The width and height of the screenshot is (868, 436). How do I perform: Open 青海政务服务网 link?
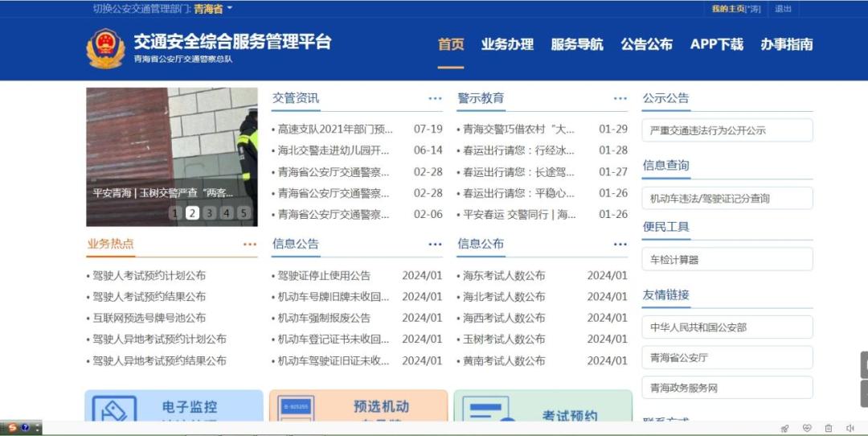pos(727,388)
